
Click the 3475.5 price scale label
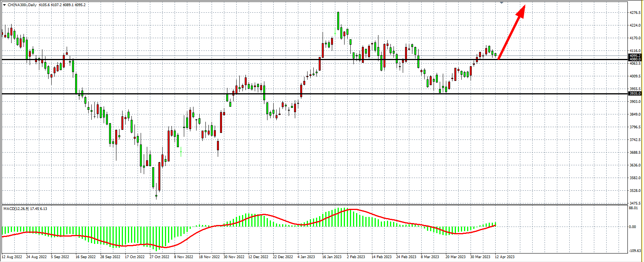coord(635,203)
